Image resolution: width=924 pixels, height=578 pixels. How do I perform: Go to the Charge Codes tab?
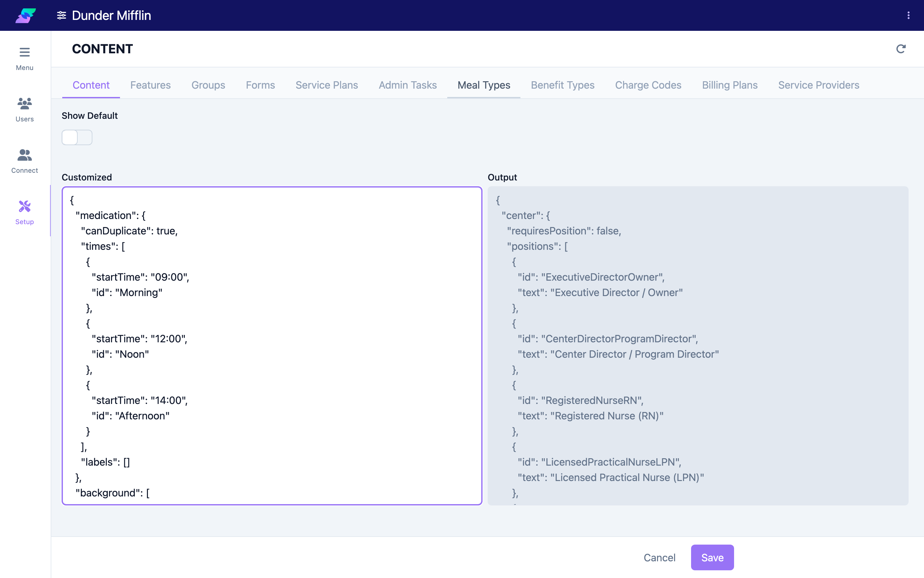tap(648, 85)
